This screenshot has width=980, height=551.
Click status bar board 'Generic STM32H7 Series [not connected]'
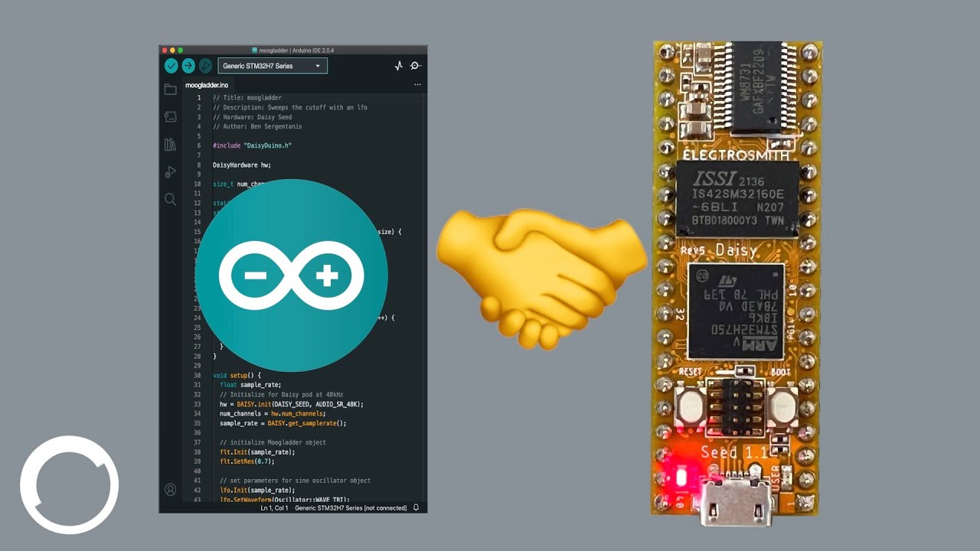(x=351, y=508)
